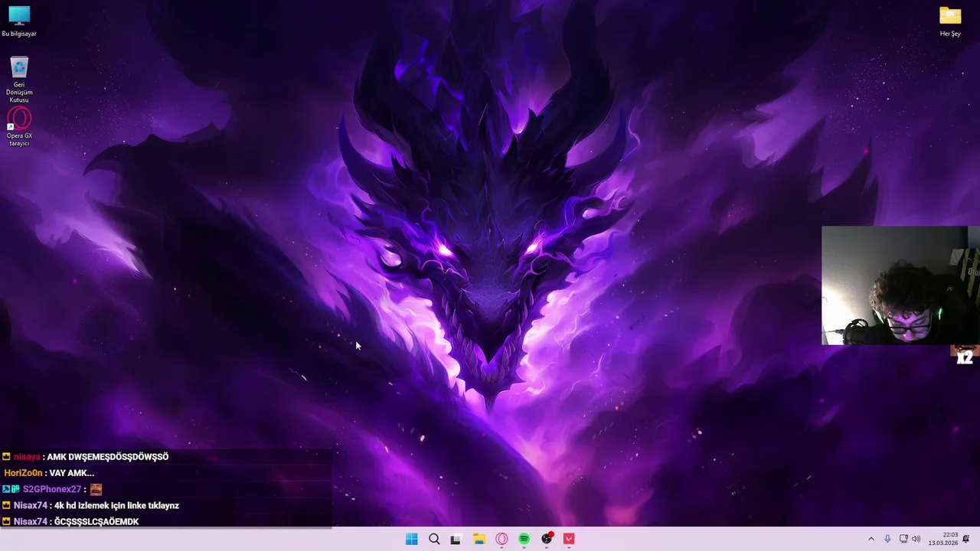Switch to Opera GX in the taskbar
The image size is (980, 551).
tap(501, 539)
